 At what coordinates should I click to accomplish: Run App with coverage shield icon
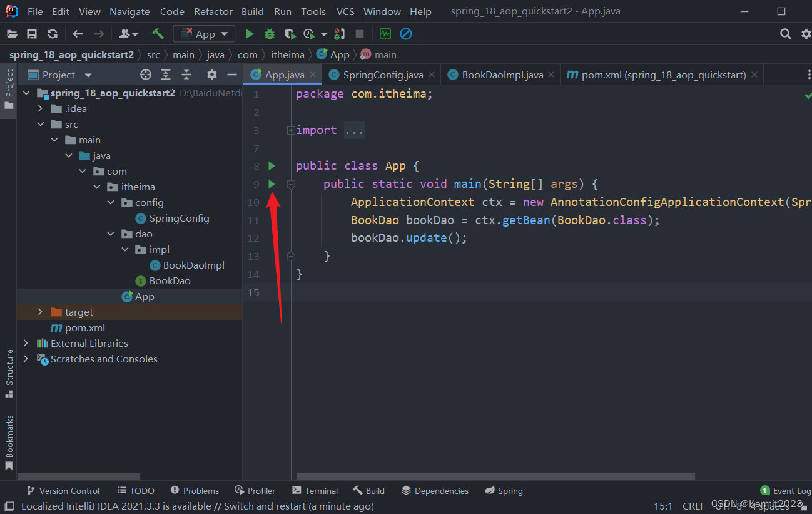click(x=289, y=34)
